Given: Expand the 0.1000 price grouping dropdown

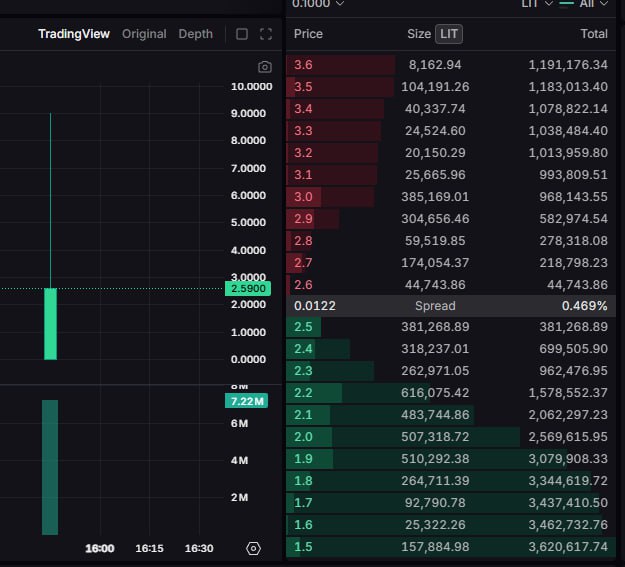Looking at the screenshot, I should [x=318, y=4].
